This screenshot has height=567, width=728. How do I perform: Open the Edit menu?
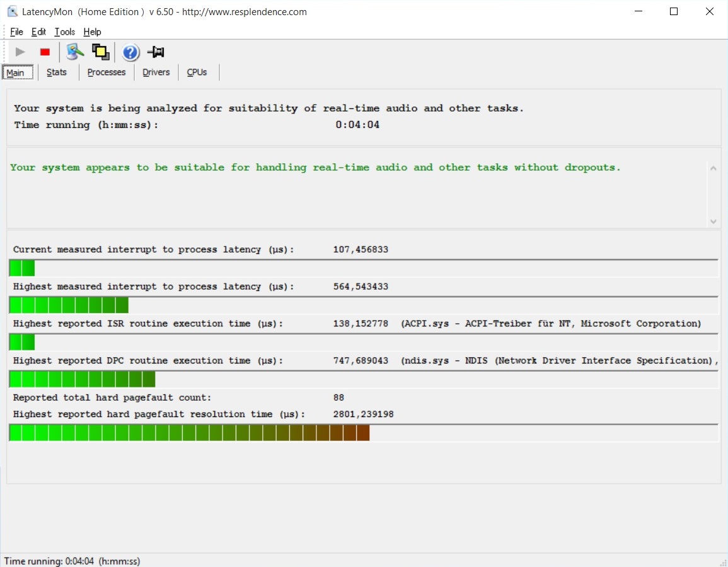38,31
